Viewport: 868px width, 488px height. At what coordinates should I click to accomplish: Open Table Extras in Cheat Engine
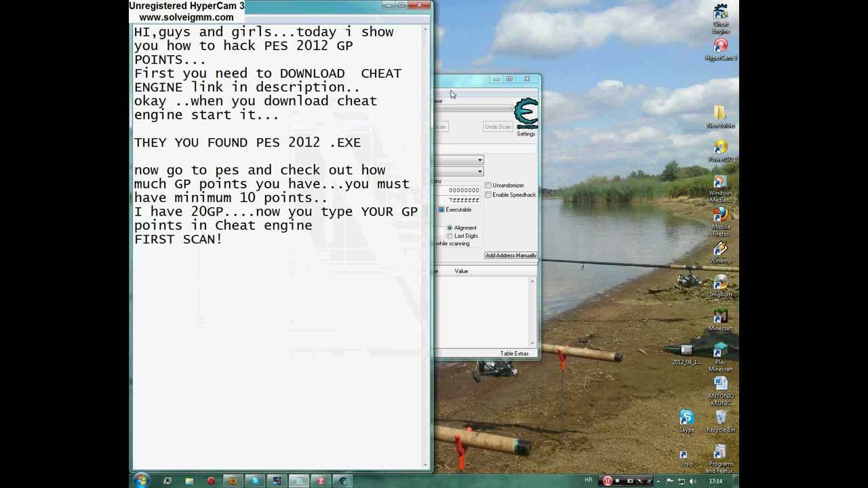(514, 354)
